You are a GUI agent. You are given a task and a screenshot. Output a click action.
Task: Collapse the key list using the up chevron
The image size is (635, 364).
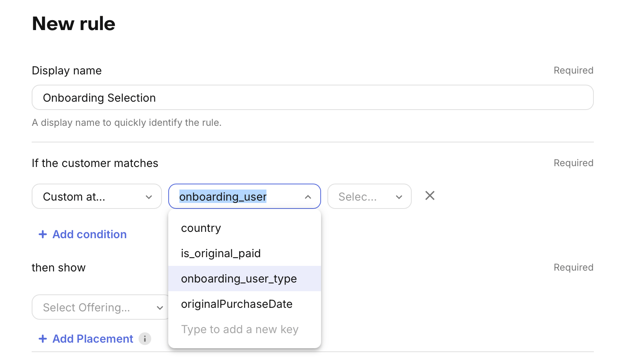coord(308,197)
